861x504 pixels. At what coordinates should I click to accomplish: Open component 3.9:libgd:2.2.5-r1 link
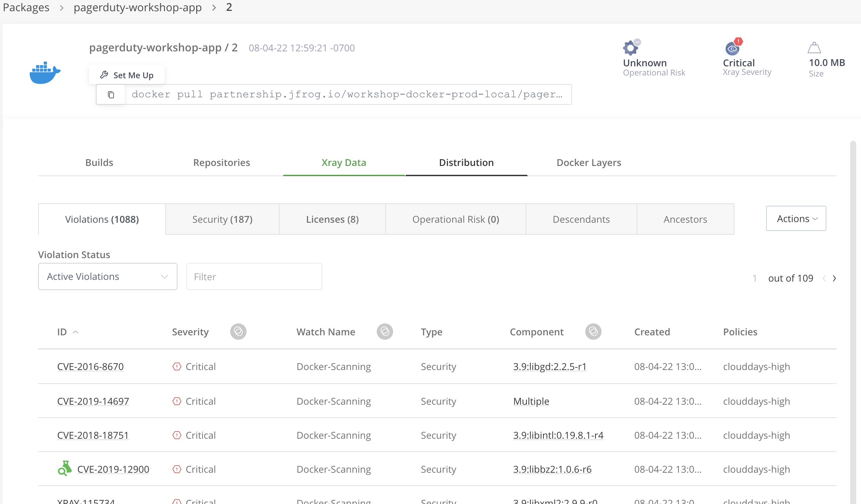tap(550, 366)
